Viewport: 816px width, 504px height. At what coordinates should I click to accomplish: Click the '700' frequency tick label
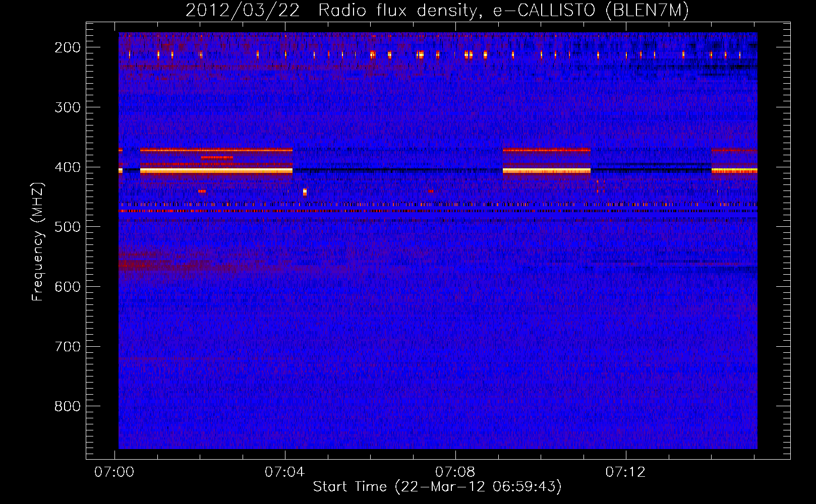68,347
